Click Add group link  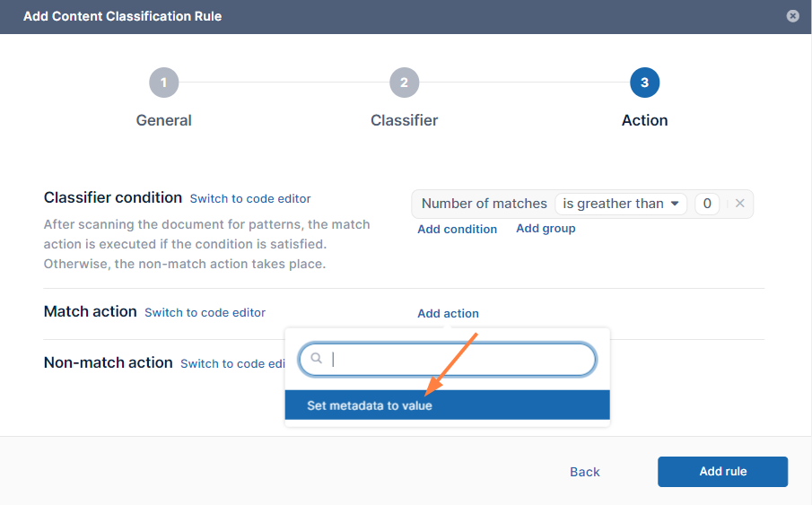(546, 229)
